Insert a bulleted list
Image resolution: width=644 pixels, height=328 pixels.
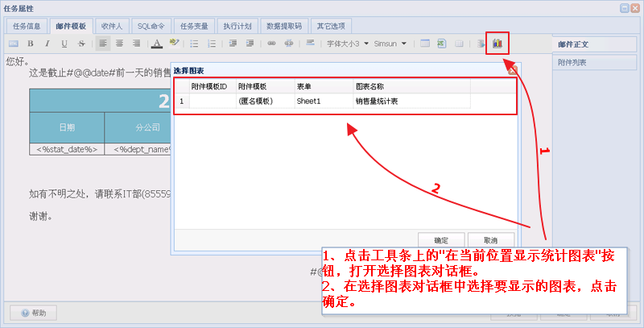pos(194,44)
